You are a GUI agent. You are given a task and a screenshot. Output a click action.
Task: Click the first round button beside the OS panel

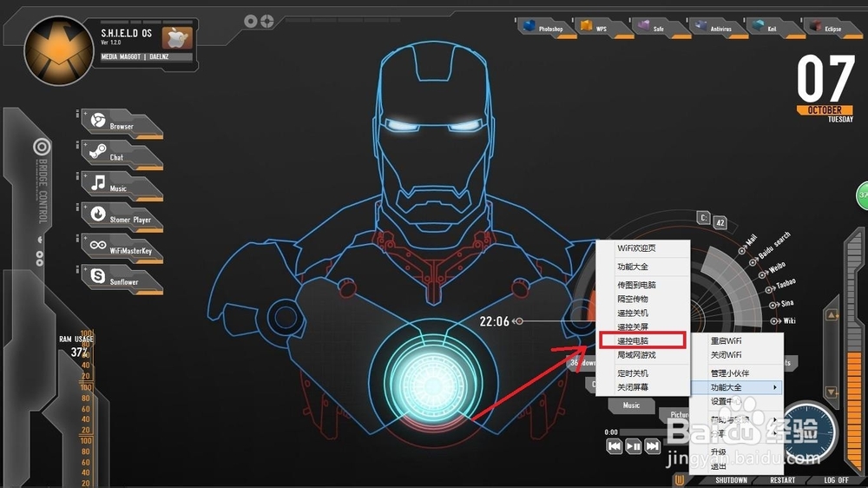(x=251, y=21)
